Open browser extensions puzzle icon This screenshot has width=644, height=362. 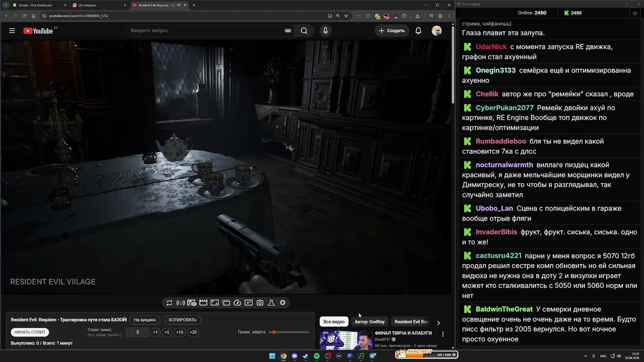tap(404, 16)
